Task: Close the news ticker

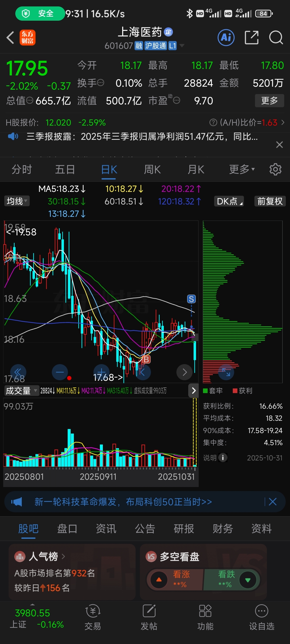Action: point(280,145)
